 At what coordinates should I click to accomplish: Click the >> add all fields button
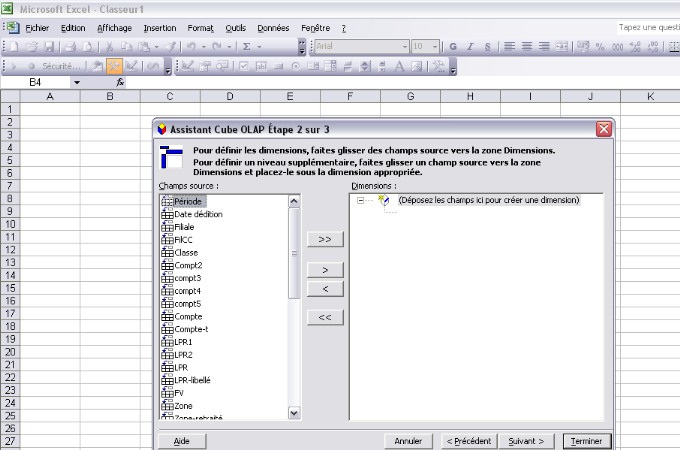(325, 239)
